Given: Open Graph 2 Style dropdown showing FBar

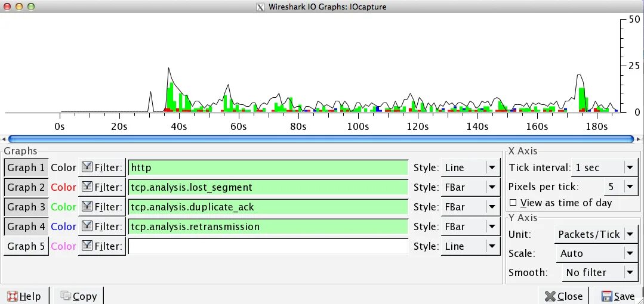Looking at the screenshot, I should point(471,188).
